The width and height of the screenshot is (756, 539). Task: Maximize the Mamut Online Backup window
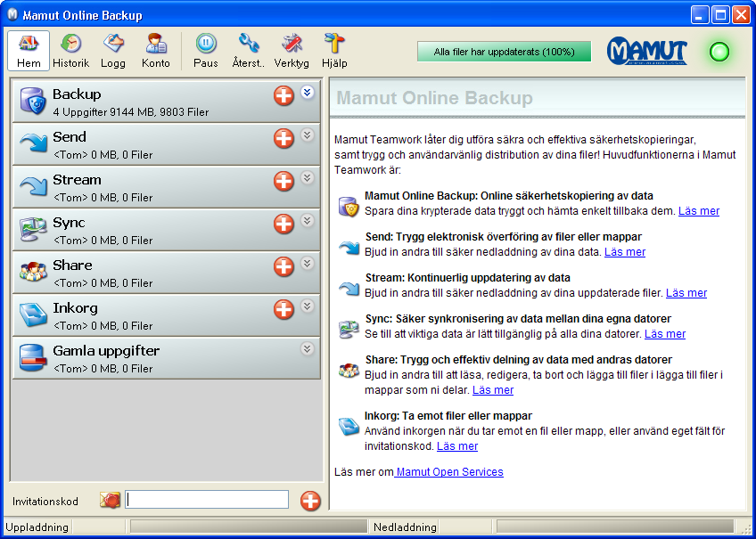point(721,15)
